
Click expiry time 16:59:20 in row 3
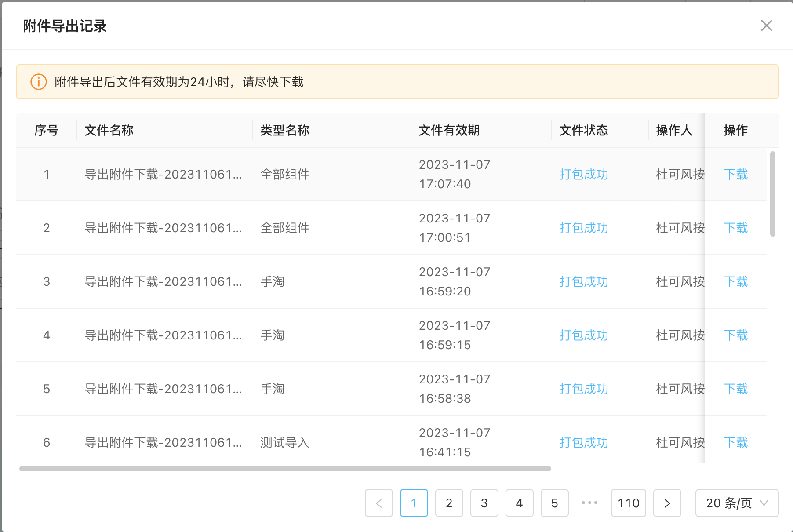[x=445, y=292]
